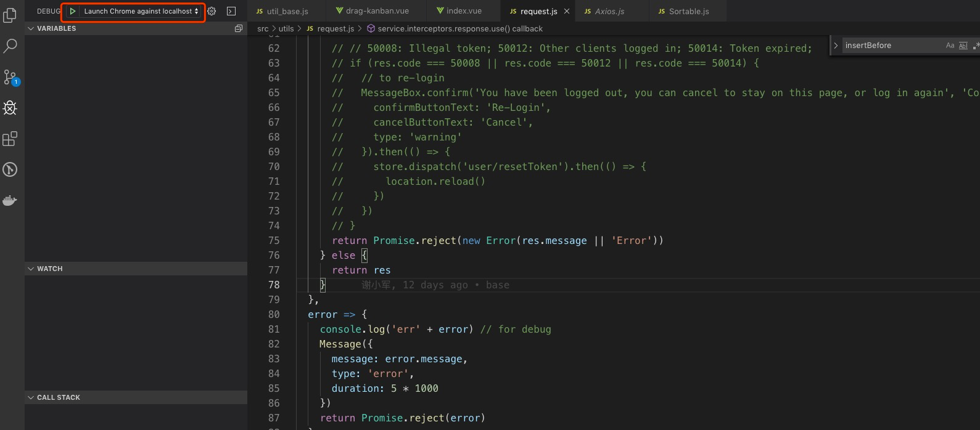Toggle Match Case in find widget
The height and width of the screenshot is (430, 980).
tap(950, 46)
